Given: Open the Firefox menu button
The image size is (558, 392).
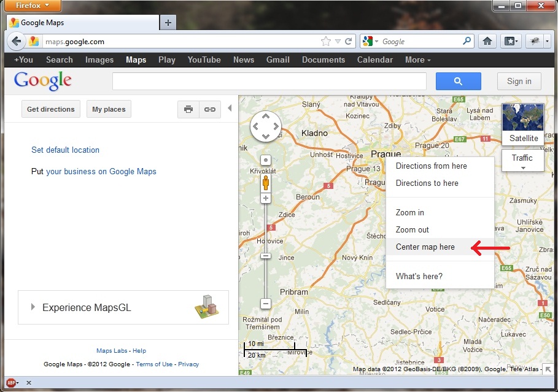Looking at the screenshot, I should [32, 6].
